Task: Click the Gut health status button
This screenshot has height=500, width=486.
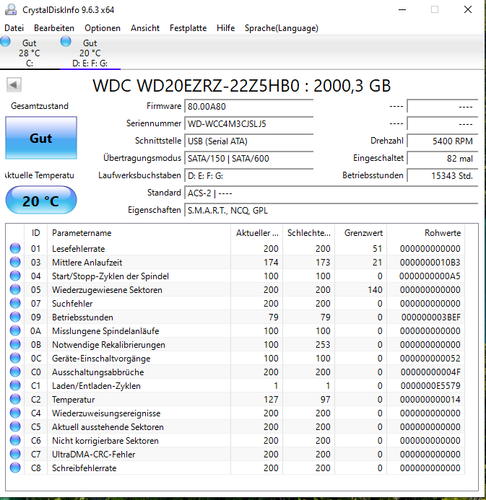Action: (41, 138)
